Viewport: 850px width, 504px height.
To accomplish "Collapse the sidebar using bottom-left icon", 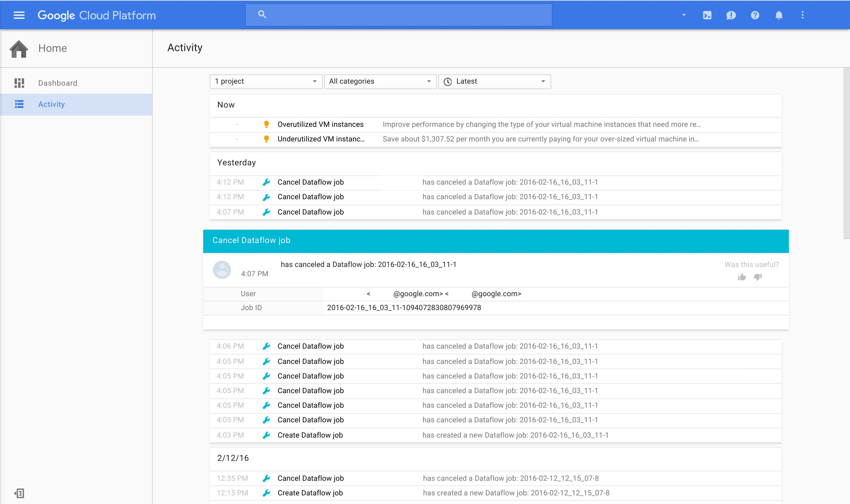I will 19,493.
